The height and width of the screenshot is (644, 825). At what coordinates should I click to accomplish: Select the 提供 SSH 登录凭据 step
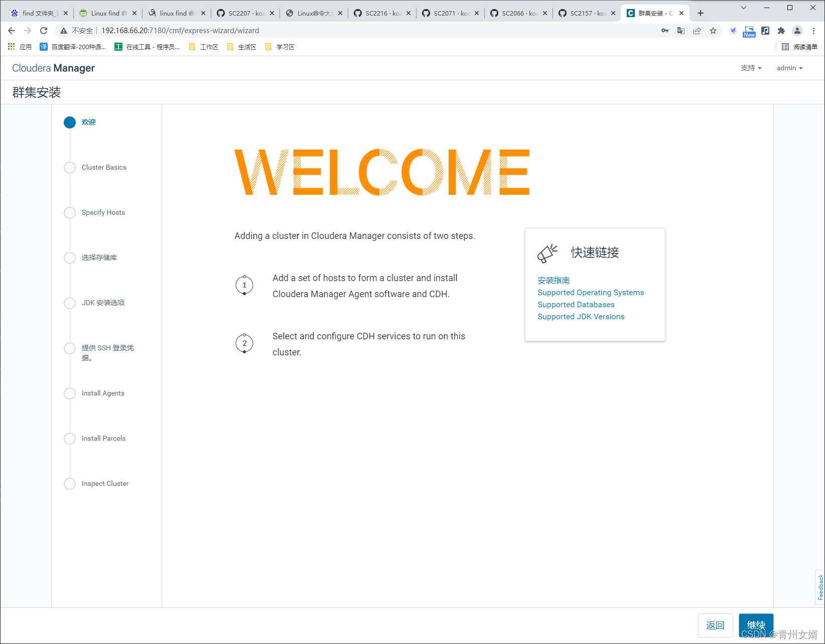click(99, 352)
